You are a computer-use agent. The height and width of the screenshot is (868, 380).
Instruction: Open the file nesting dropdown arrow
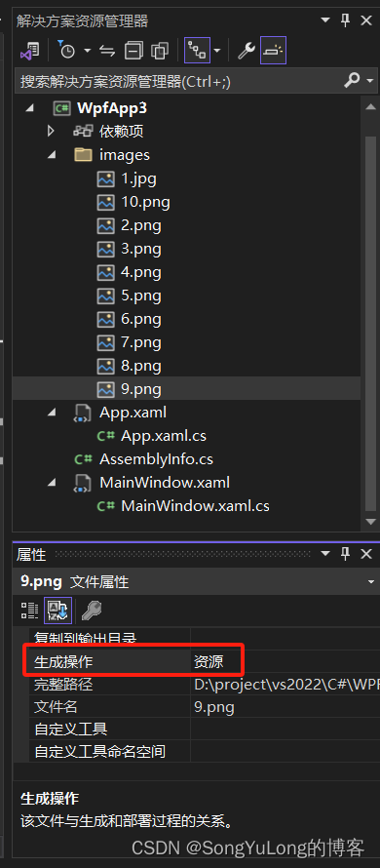tap(217, 51)
